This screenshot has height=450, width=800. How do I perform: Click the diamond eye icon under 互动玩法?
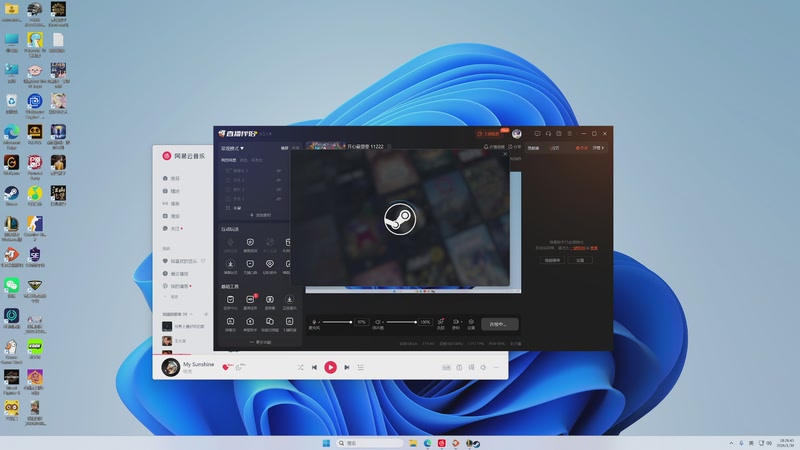click(x=269, y=264)
